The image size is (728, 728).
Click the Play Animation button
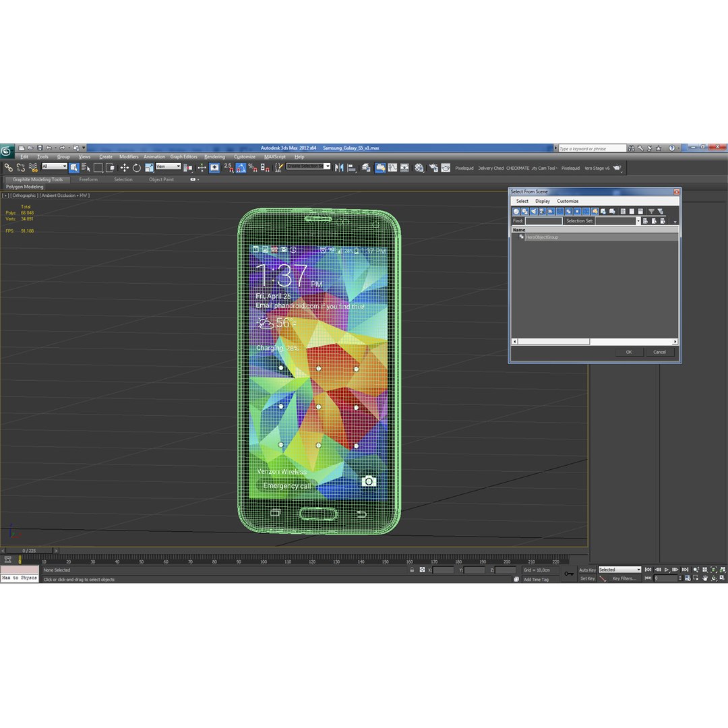pyautogui.click(x=666, y=570)
